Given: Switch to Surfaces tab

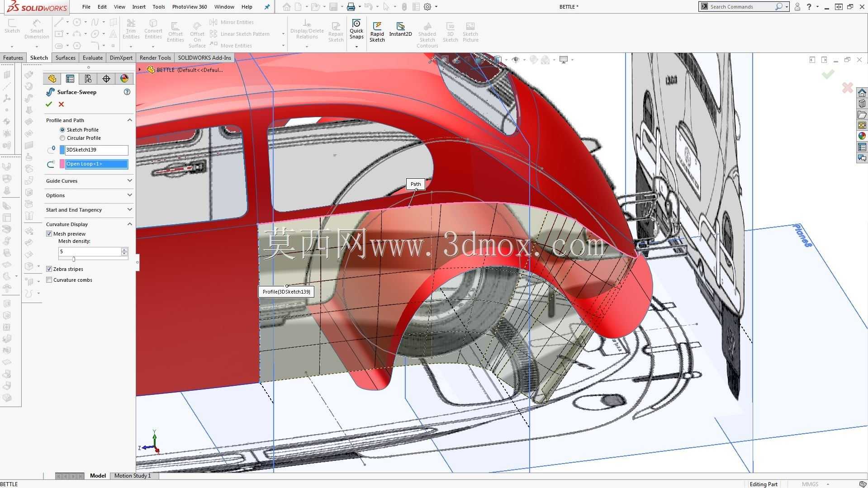Looking at the screenshot, I should tap(66, 58).
